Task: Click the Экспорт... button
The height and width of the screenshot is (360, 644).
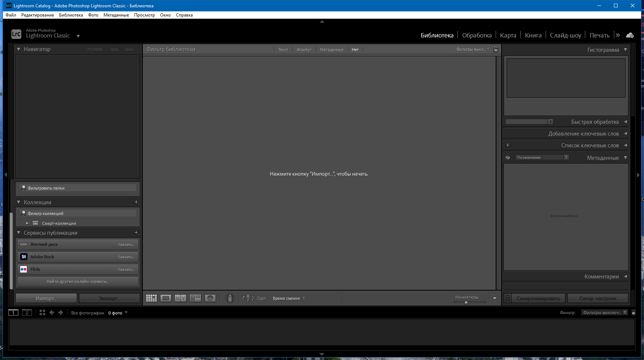Action: (109, 298)
